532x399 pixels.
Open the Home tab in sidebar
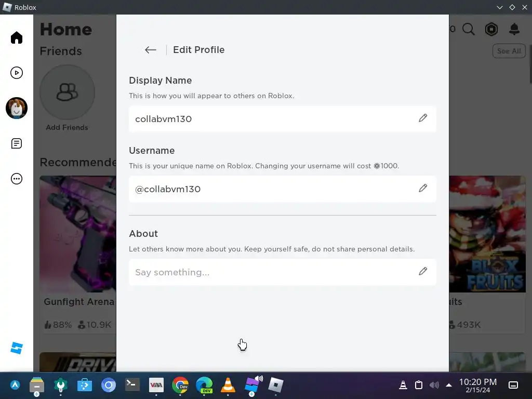click(16, 37)
